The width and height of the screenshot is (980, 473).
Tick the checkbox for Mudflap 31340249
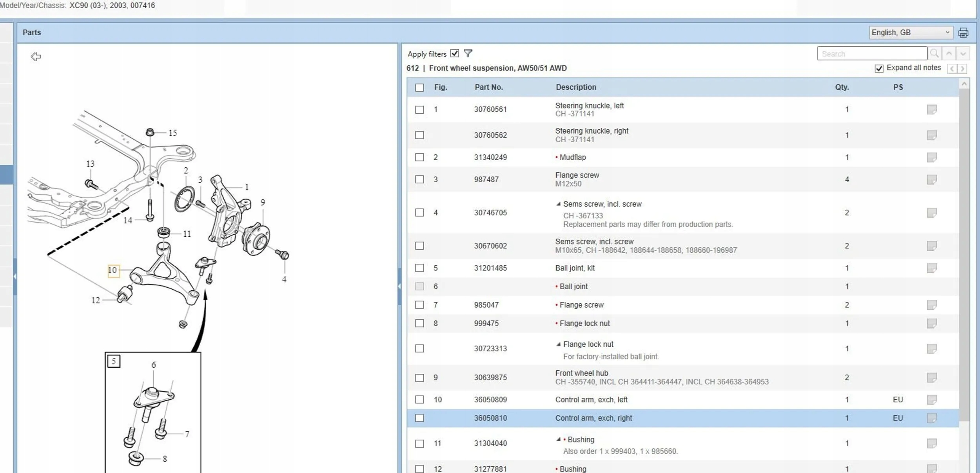pos(419,157)
